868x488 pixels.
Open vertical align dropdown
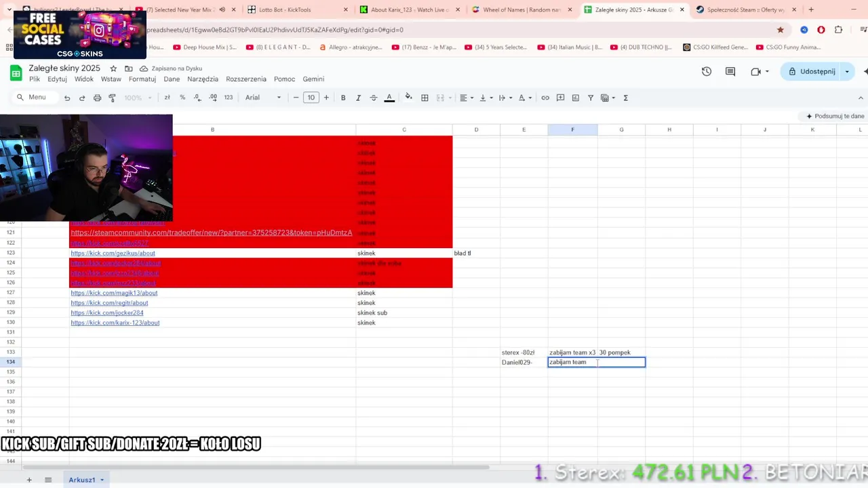[486, 98]
